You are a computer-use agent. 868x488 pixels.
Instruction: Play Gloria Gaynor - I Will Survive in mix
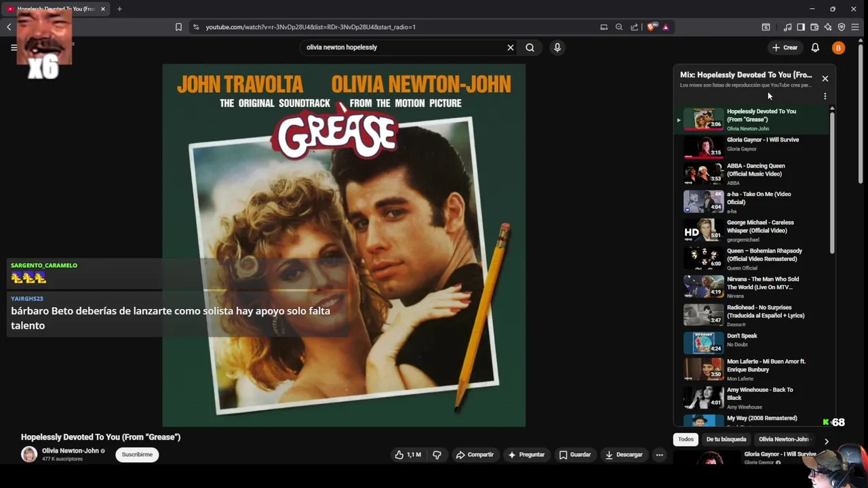coord(753,146)
